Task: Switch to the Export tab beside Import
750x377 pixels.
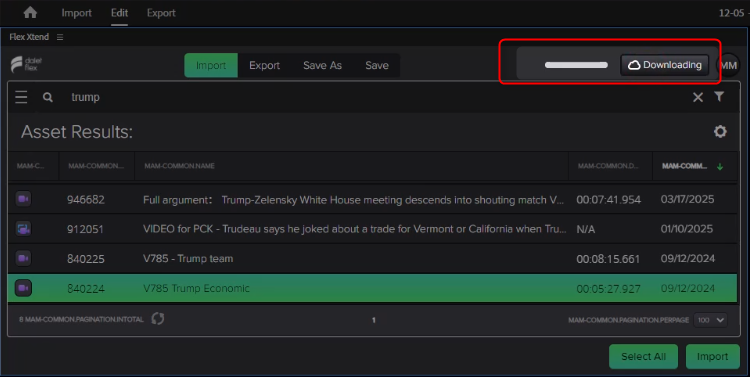Action: click(x=264, y=66)
